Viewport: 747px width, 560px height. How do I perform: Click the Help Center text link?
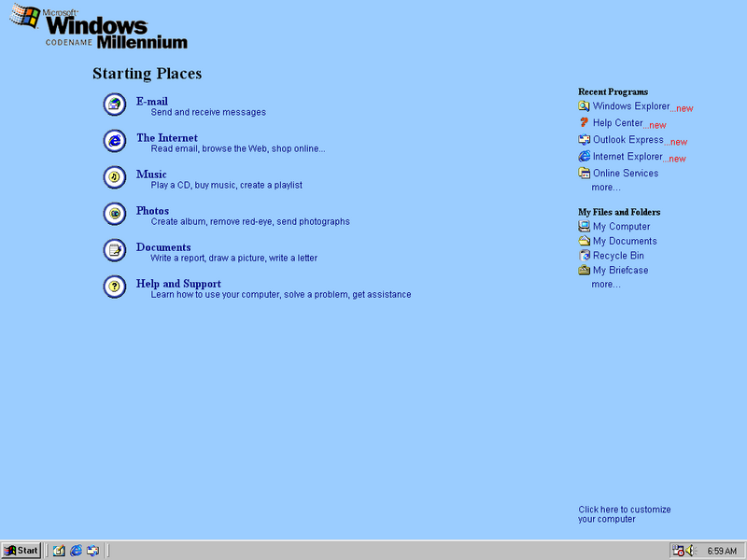(618, 123)
